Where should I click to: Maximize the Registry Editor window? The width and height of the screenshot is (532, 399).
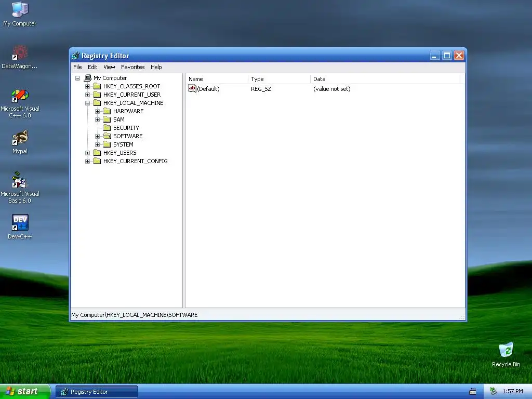447,55
